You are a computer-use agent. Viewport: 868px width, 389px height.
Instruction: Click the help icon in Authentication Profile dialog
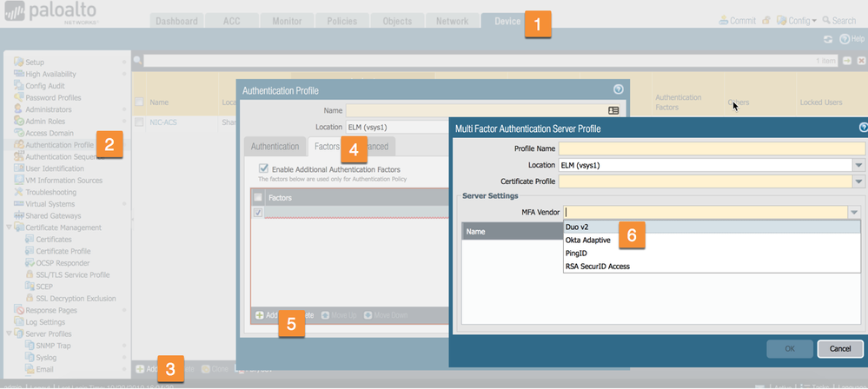(x=618, y=89)
